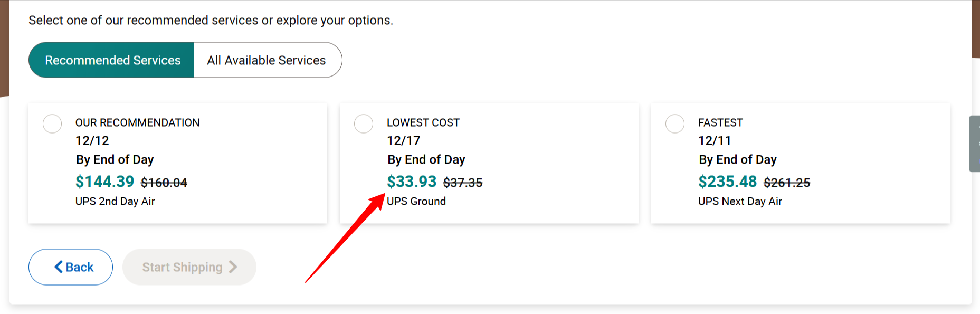This screenshot has width=980, height=314.
Task: Switch to the Recommended Services tab
Action: (x=112, y=60)
